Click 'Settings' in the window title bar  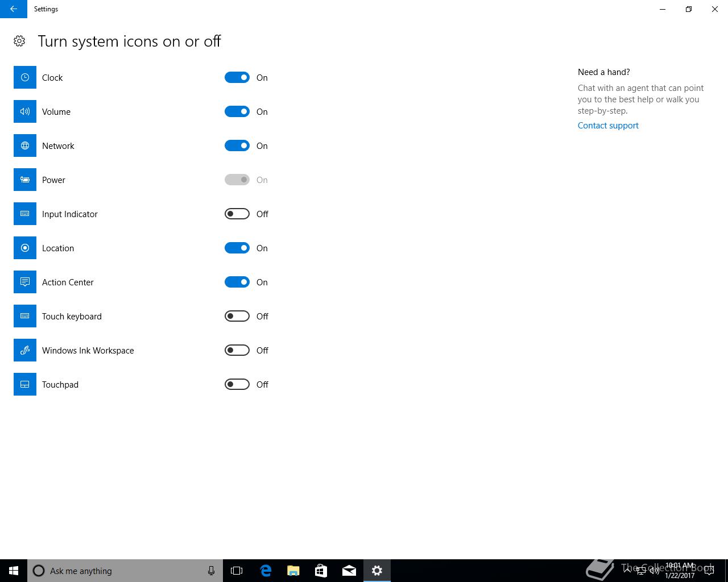click(46, 9)
